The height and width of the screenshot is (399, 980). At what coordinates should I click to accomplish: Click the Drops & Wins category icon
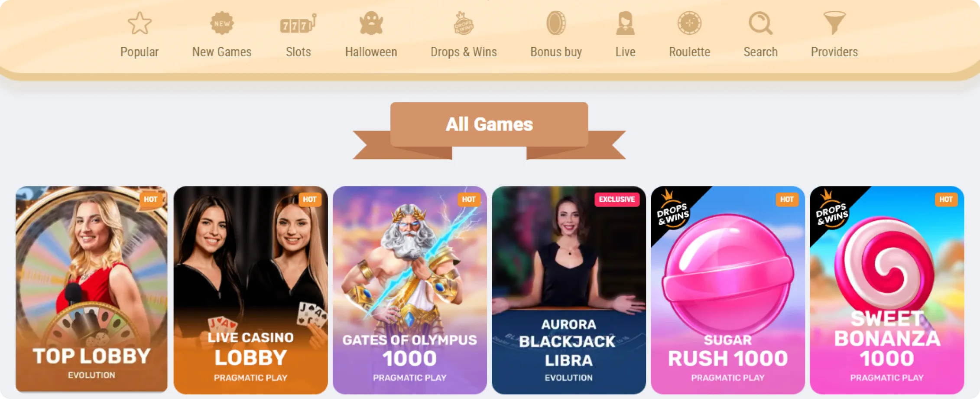tap(464, 23)
